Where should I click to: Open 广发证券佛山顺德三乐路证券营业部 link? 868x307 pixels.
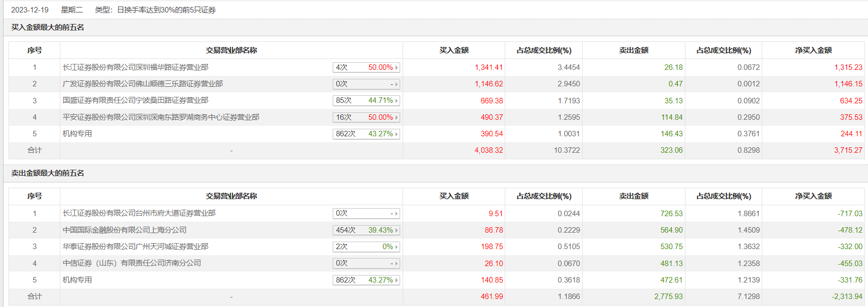click(143, 84)
